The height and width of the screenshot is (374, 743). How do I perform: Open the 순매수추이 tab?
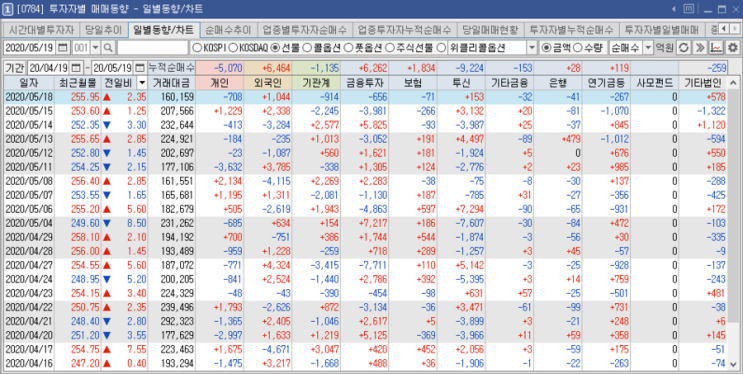pyautogui.click(x=228, y=29)
